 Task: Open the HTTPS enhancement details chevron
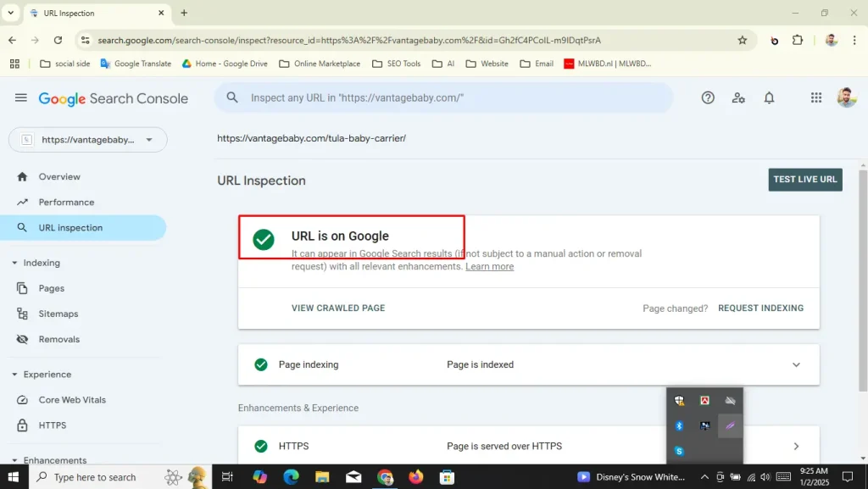click(x=796, y=447)
